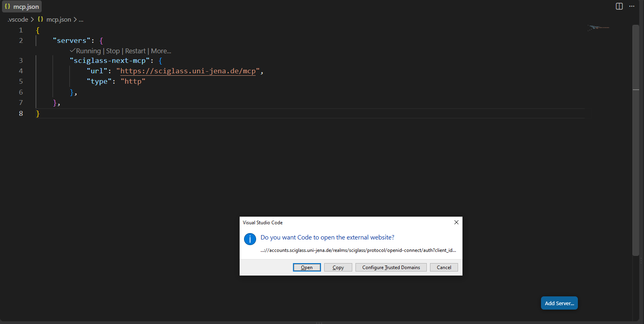
Task: Click the "sciglass-next-mcp" key text
Action: [x=109, y=60]
